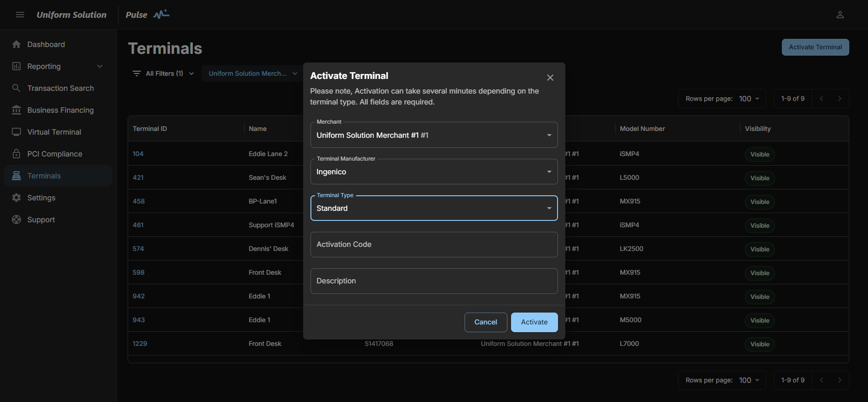The height and width of the screenshot is (402, 868).
Task: Change rows per page at the top
Action: [749, 99]
